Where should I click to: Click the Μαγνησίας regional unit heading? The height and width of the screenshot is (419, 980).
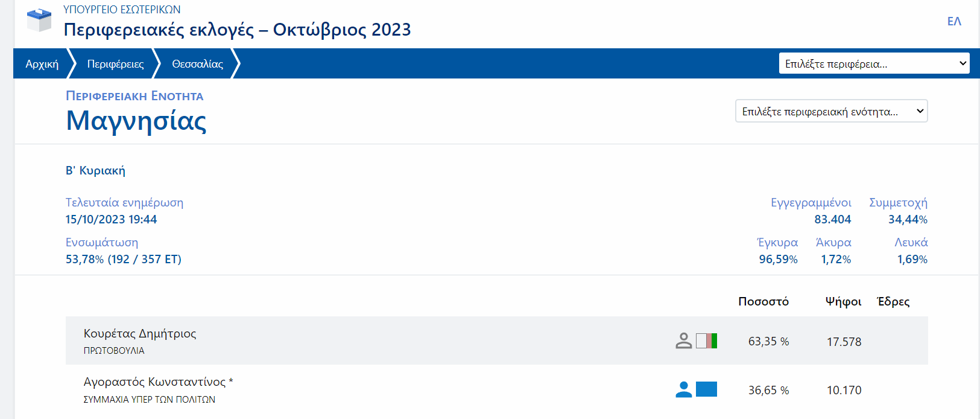pos(136,121)
